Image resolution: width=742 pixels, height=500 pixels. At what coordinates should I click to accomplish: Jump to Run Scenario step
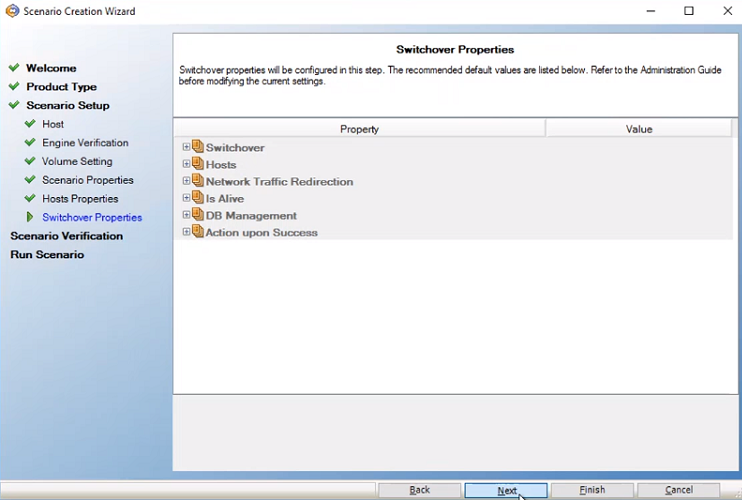(47, 254)
